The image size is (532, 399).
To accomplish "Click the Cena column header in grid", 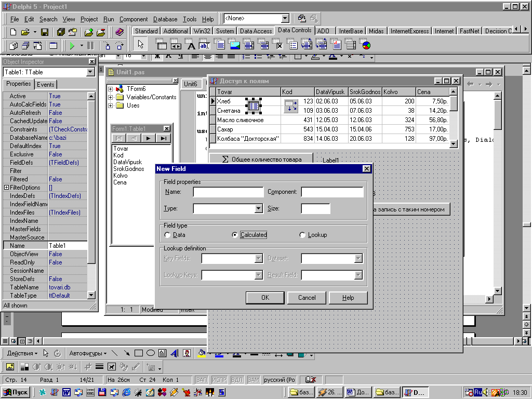I will pos(433,91).
